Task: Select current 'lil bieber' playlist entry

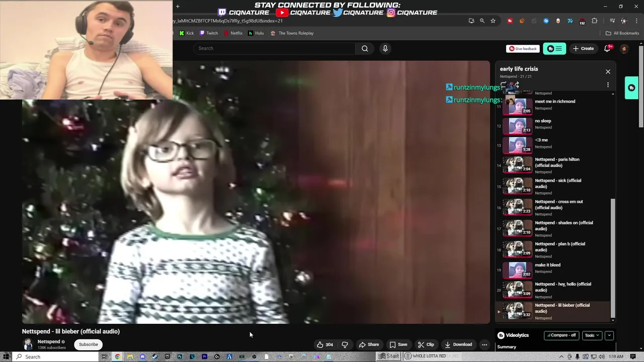Action: tap(552, 311)
